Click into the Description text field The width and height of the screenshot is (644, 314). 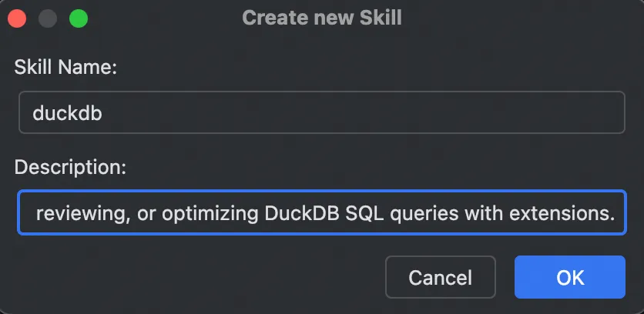[321, 212]
